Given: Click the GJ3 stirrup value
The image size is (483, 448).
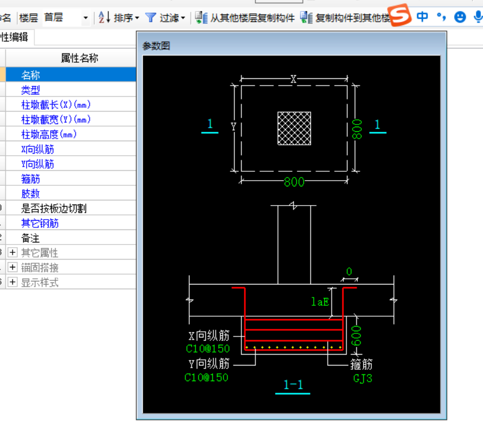Looking at the screenshot, I should click(x=363, y=378).
